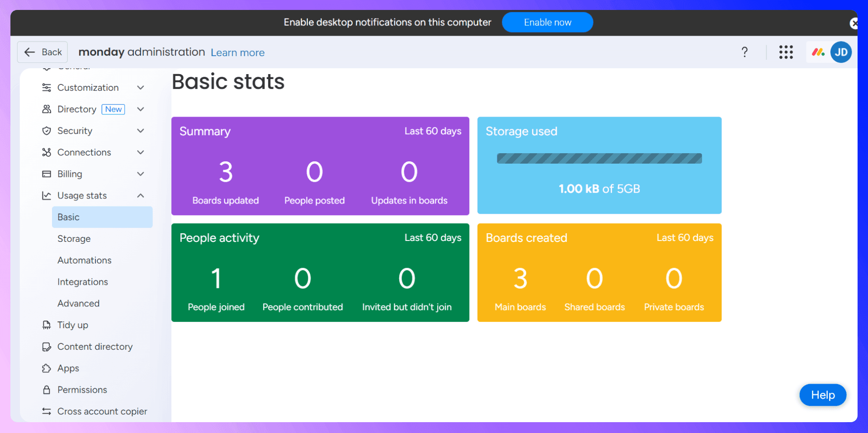Open the Content directory section
Viewport: 868px width, 433px height.
click(x=94, y=347)
